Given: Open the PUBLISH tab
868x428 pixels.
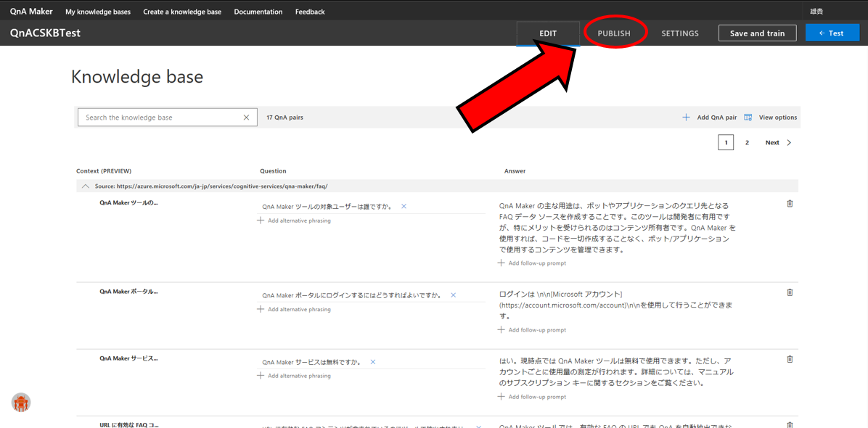Looking at the screenshot, I should [x=614, y=33].
